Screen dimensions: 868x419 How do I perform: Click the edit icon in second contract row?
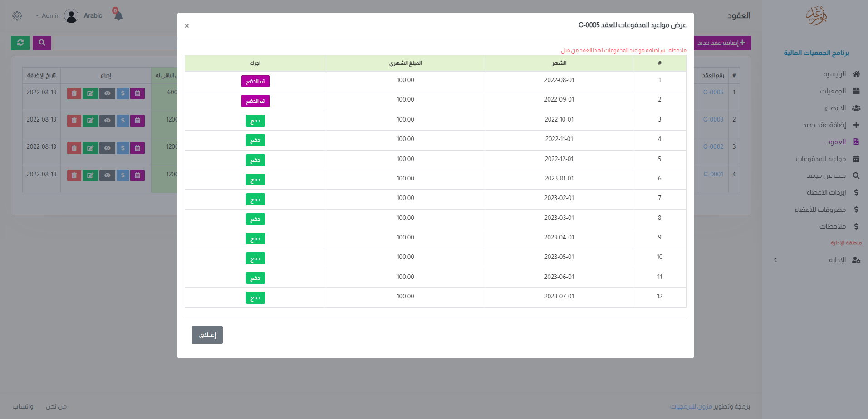click(x=90, y=121)
